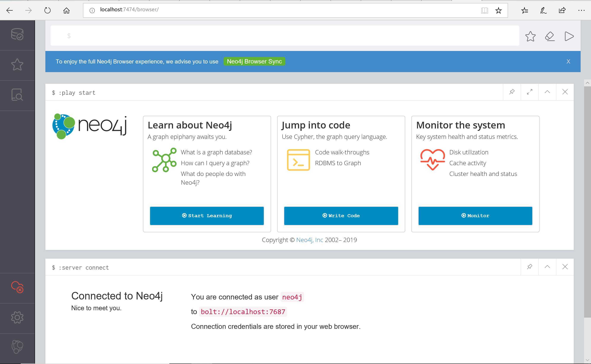Clear the editor with eraser icon

(x=550, y=36)
